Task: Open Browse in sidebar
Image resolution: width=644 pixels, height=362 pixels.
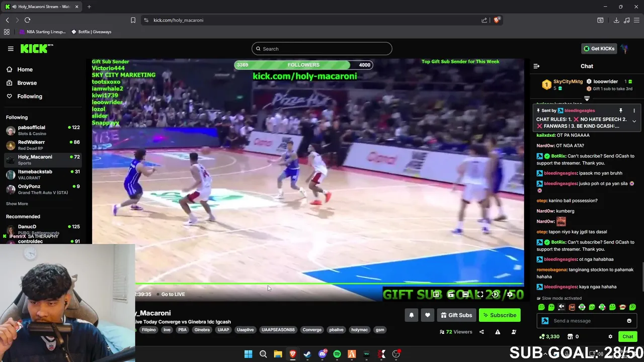Action: point(22,83)
